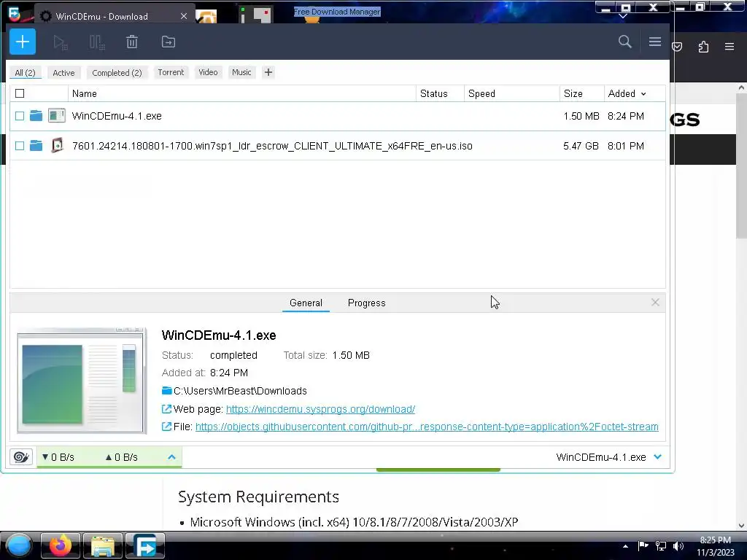Click the iso file type icon
This screenshot has width=747, height=560.
[x=57, y=145]
